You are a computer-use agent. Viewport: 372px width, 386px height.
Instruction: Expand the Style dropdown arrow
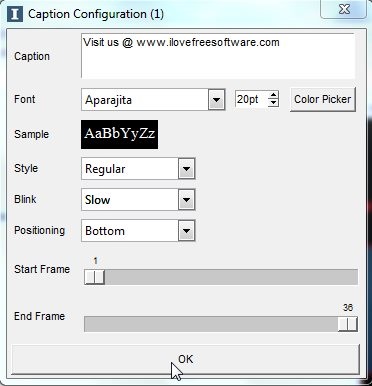[x=186, y=169]
